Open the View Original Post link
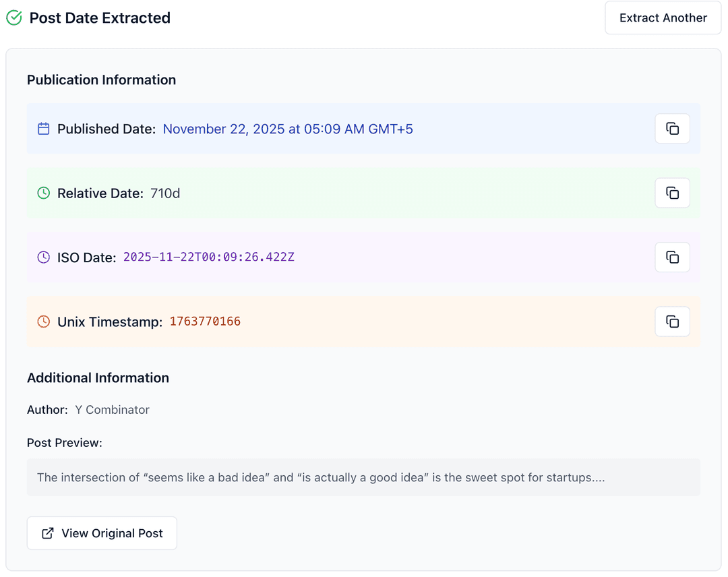This screenshot has width=728, height=577. point(102,533)
